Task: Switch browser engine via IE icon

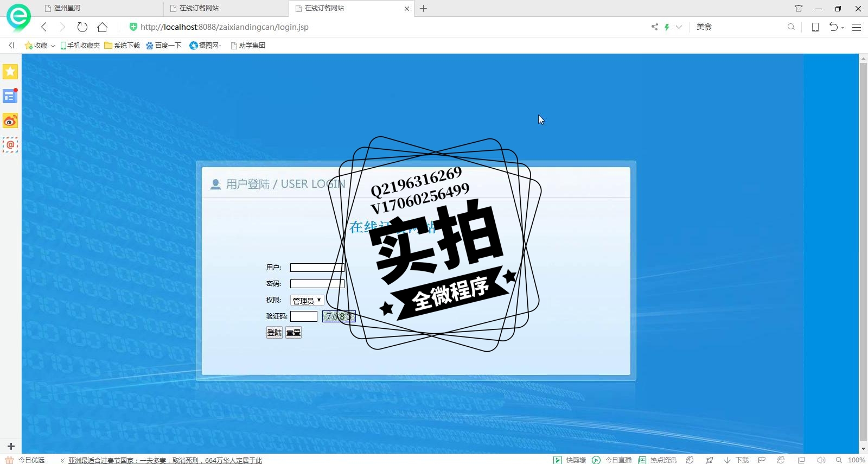Action: click(781, 460)
